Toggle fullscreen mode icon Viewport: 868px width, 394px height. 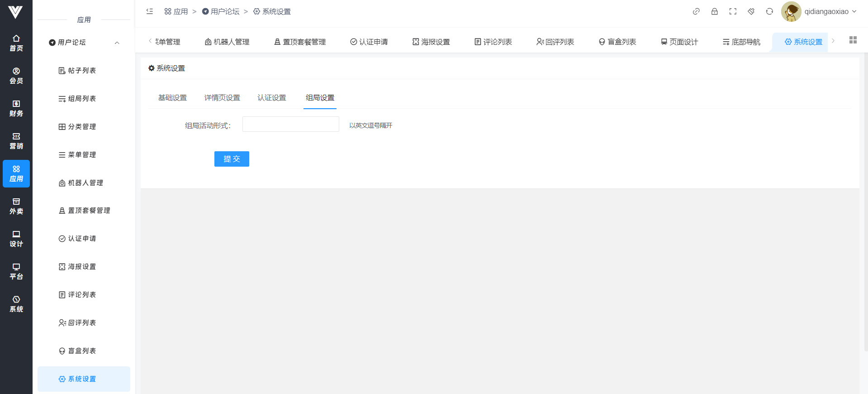(x=733, y=11)
